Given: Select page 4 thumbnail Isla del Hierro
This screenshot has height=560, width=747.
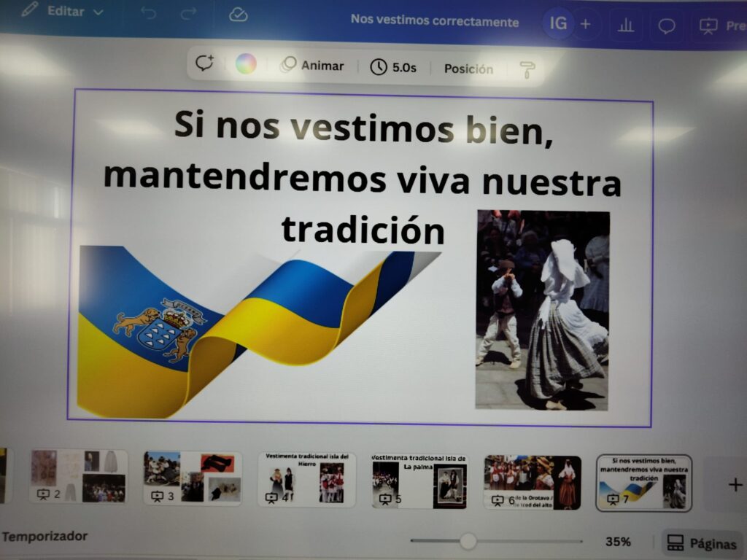Looking at the screenshot, I should 306,479.
